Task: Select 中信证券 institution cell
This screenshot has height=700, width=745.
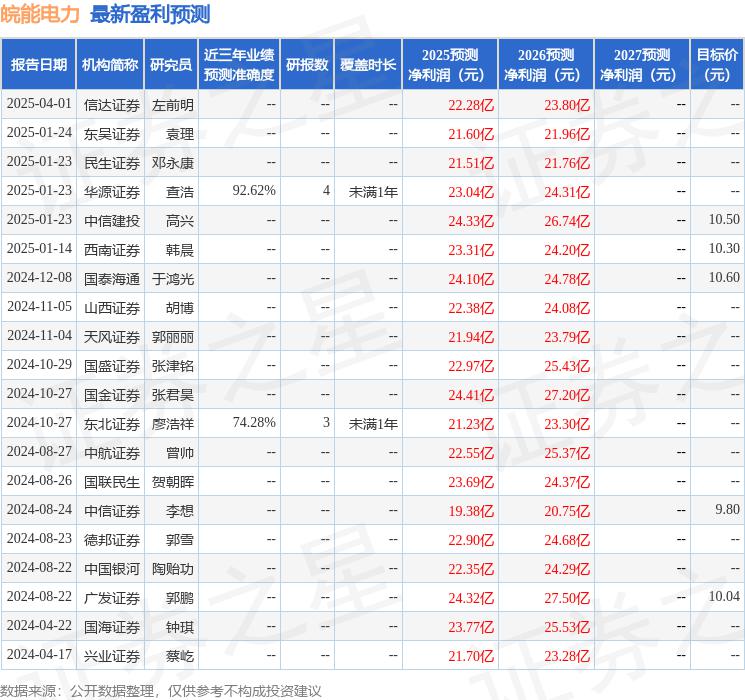Action: coord(112,511)
